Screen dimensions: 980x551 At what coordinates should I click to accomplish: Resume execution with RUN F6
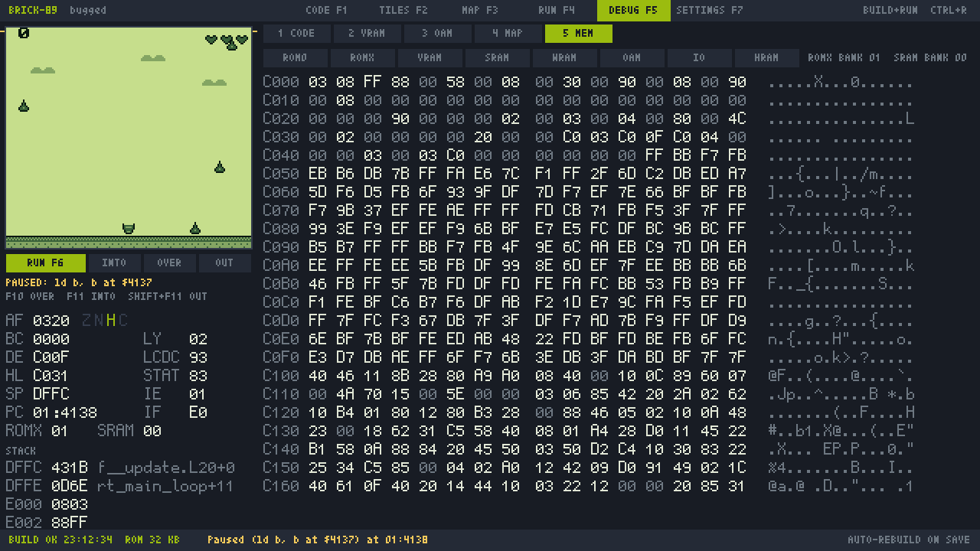[45, 262]
